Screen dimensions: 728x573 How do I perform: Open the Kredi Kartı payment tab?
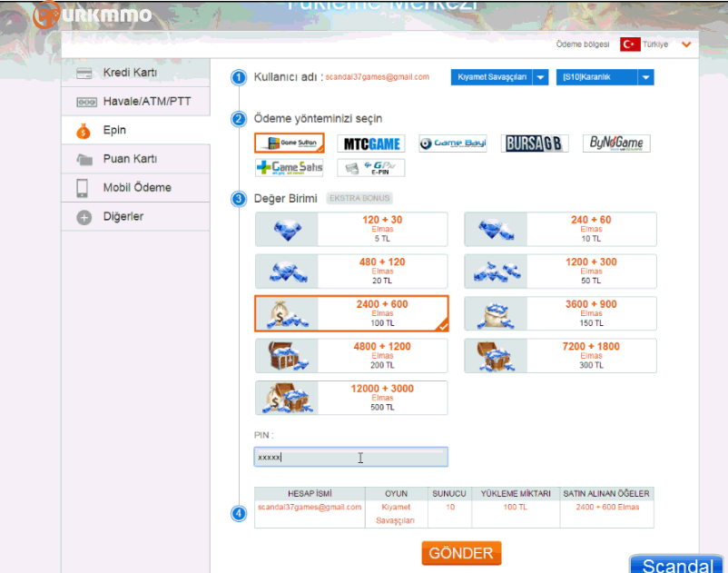pos(135,73)
